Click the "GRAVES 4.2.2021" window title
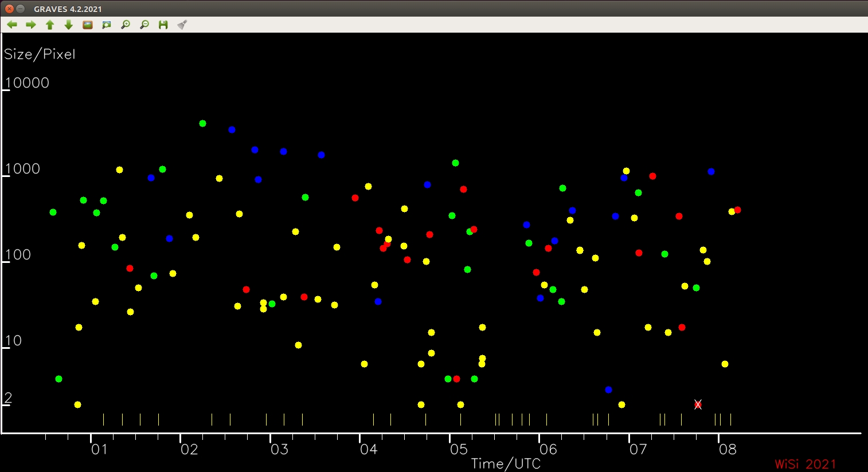868x472 pixels. (x=68, y=9)
